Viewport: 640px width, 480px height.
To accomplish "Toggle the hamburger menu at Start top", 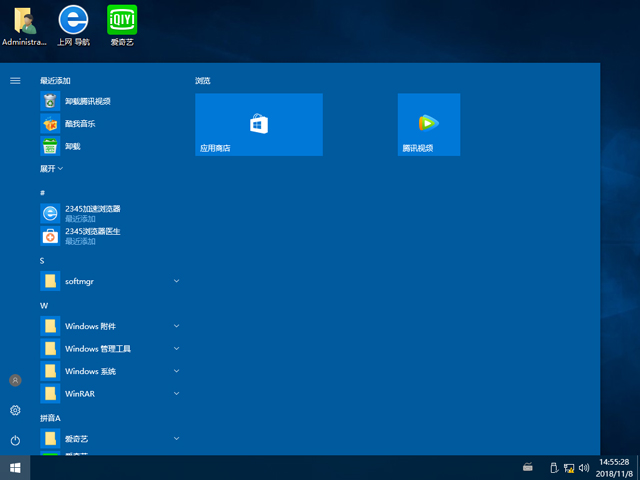I will click(15, 80).
